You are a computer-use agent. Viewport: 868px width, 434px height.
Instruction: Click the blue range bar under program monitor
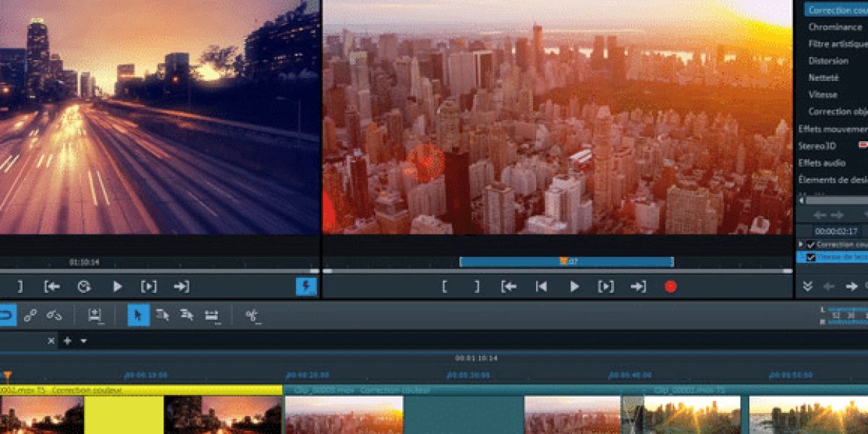tap(566, 261)
